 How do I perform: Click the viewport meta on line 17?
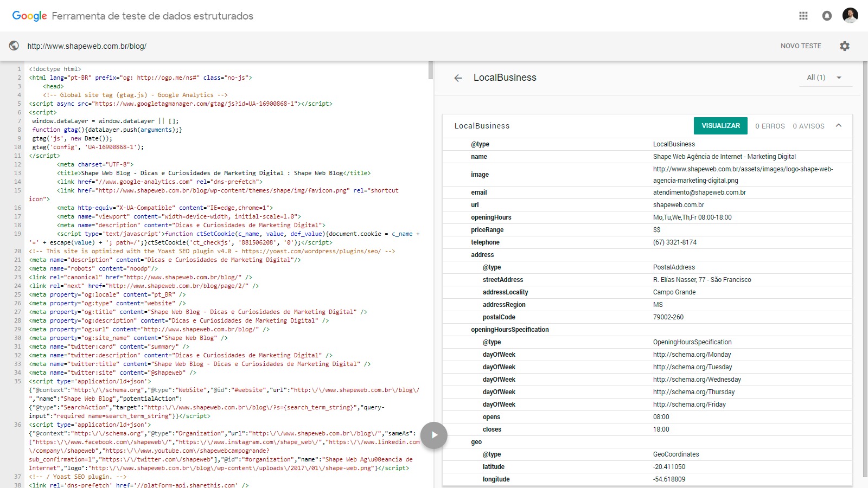[179, 216]
